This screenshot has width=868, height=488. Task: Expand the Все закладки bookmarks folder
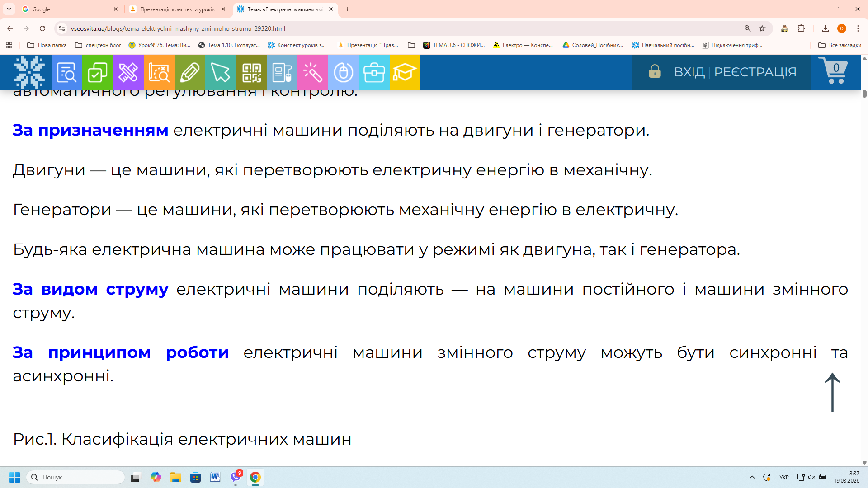click(x=840, y=45)
